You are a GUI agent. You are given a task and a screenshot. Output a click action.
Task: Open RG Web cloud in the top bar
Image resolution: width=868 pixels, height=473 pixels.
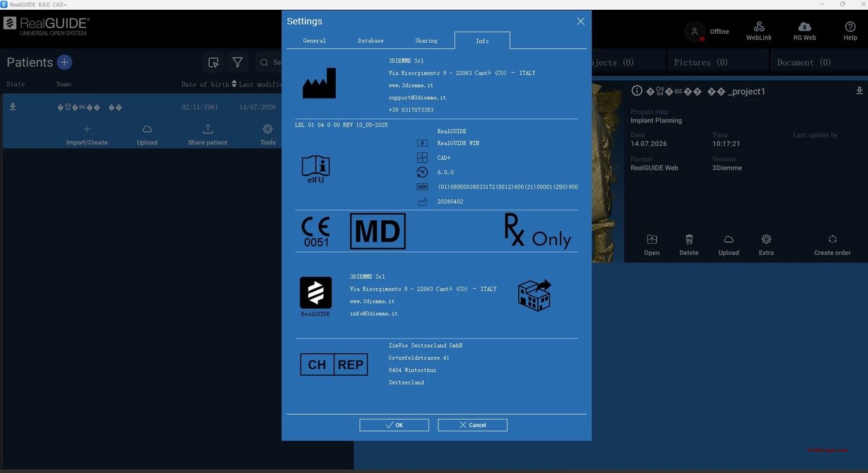805,32
